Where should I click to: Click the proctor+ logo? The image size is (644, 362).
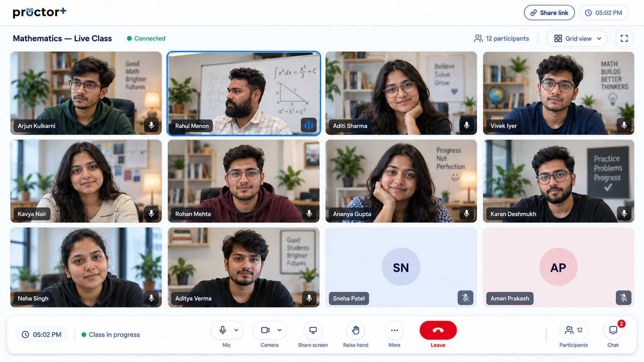coord(39,12)
